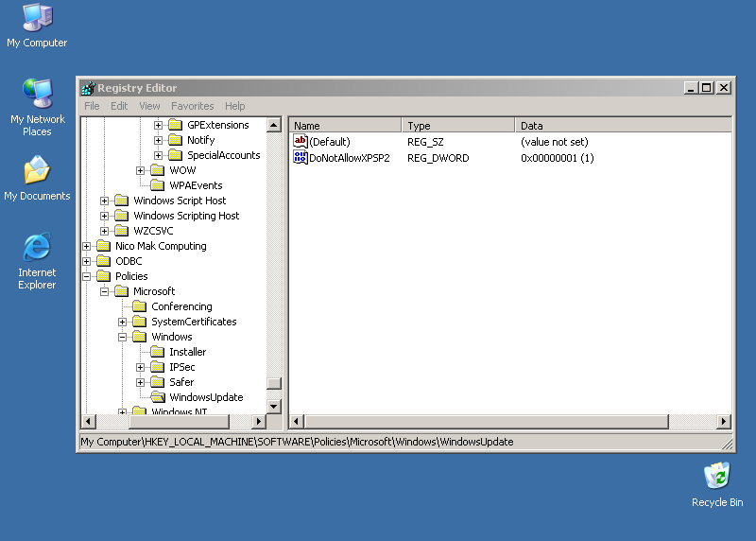Click the REG_DWORD type cell
The width and height of the screenshot is (756, 541).
pos(438,158)
